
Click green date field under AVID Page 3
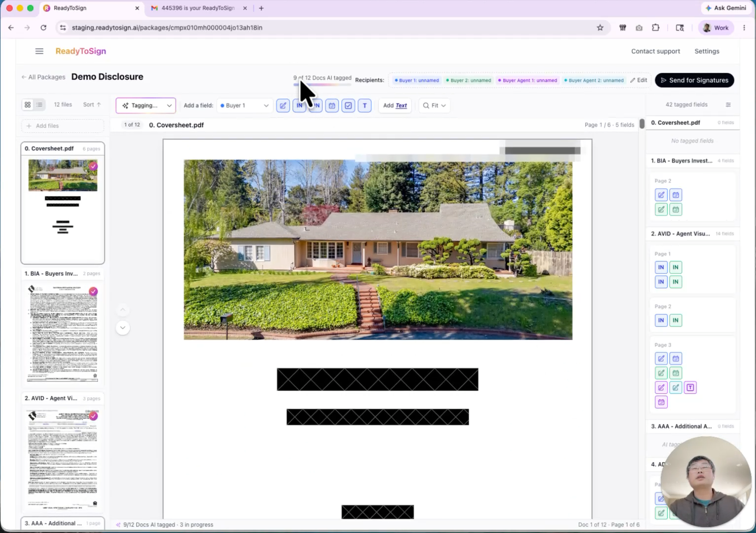(x=676, y=373)
